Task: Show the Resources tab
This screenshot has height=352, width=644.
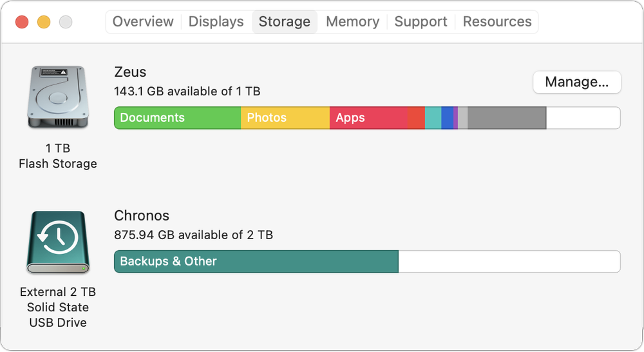Action: coord(497,21)
